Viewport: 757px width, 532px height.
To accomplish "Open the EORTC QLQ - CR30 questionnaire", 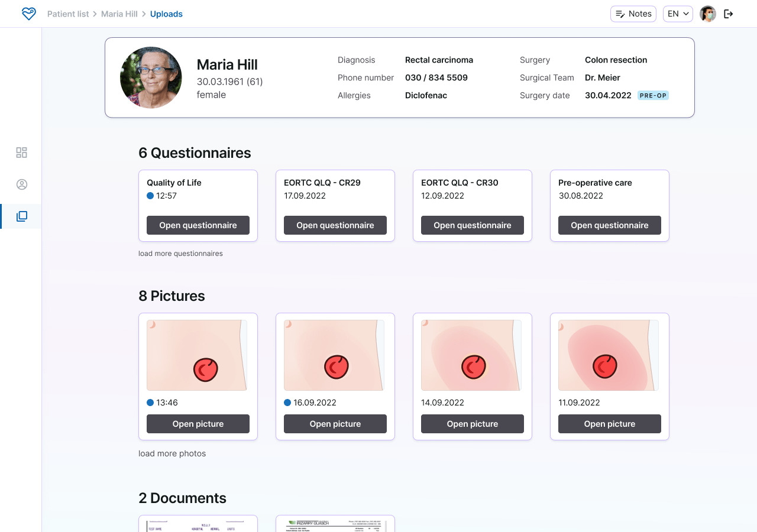I will 473,225.
